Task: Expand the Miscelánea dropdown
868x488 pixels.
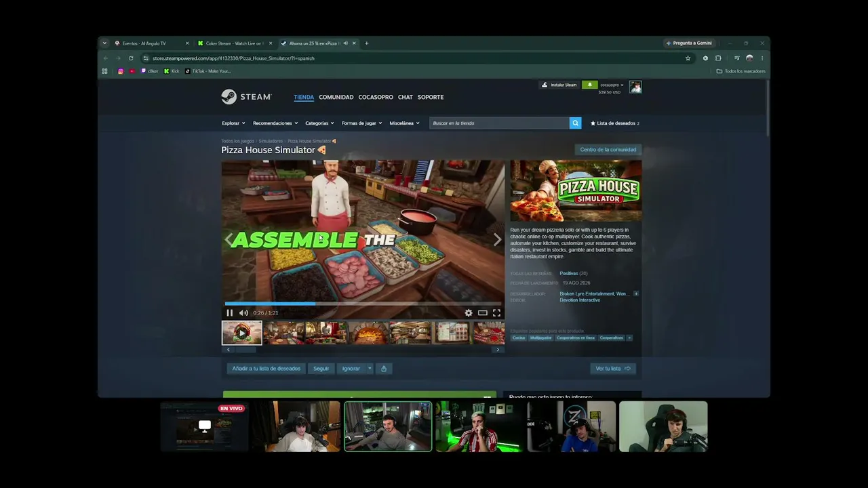Action: (x=404, y=123)
